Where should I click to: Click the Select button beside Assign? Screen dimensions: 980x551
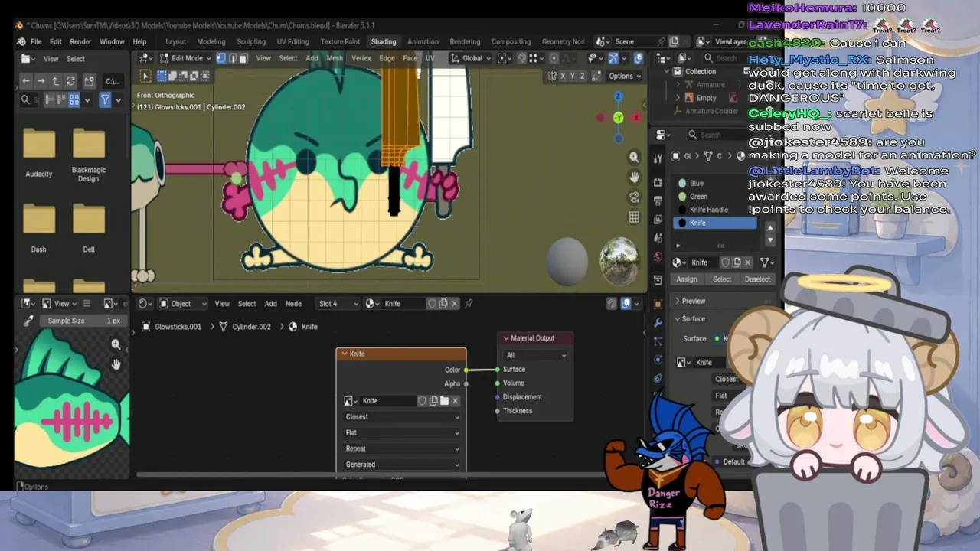click(x=722, y=279)
